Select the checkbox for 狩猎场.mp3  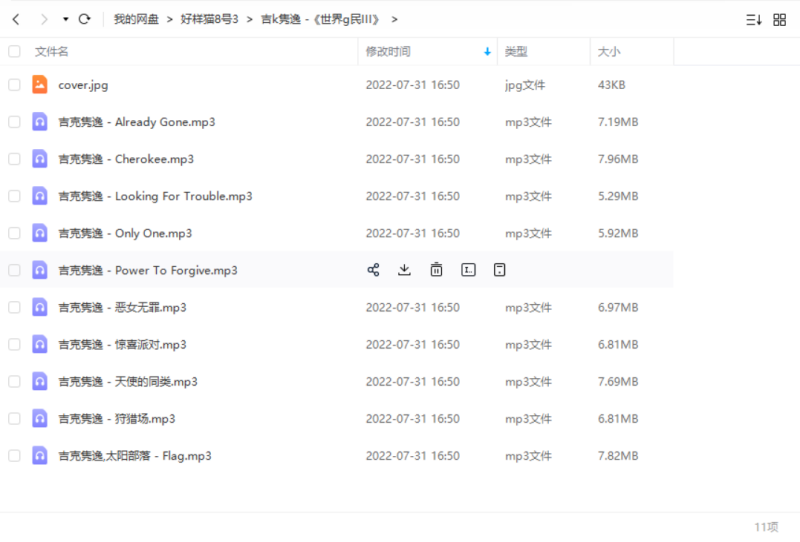(14, 419)
